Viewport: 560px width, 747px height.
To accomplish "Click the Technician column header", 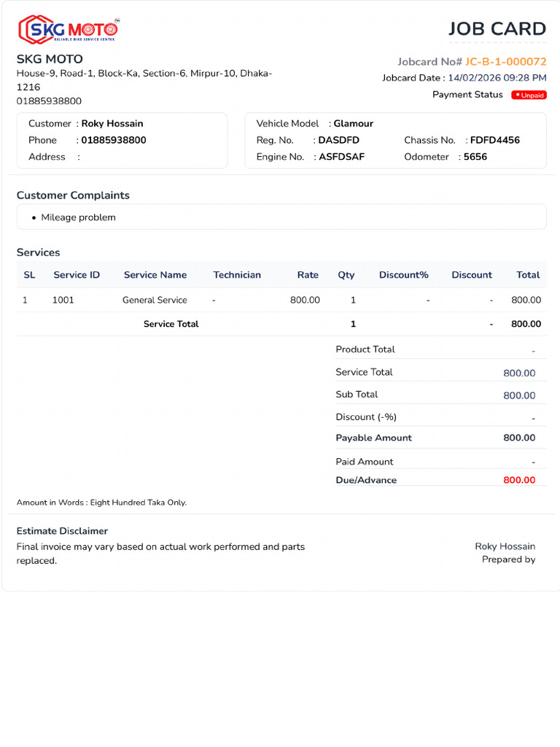I will pos(237,275).
